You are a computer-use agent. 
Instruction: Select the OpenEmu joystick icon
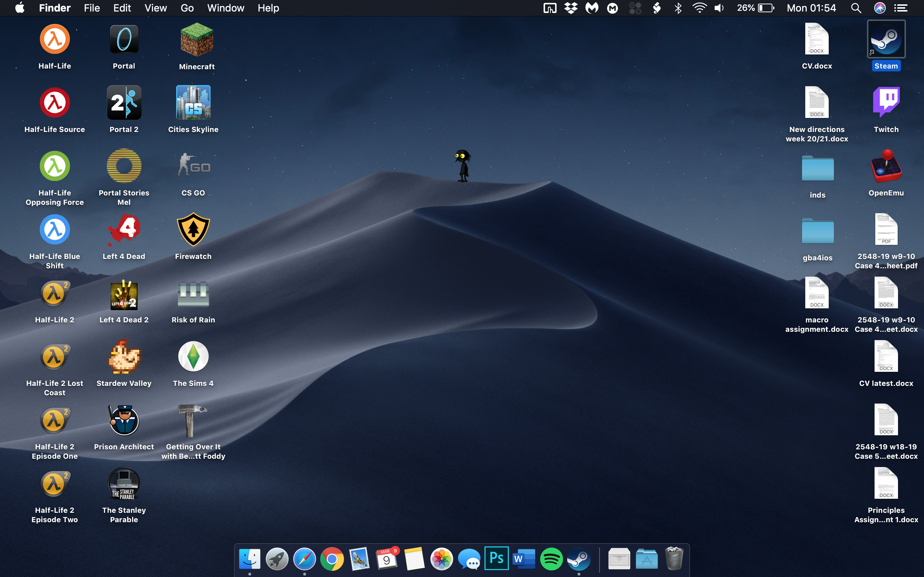click(886, 166)
